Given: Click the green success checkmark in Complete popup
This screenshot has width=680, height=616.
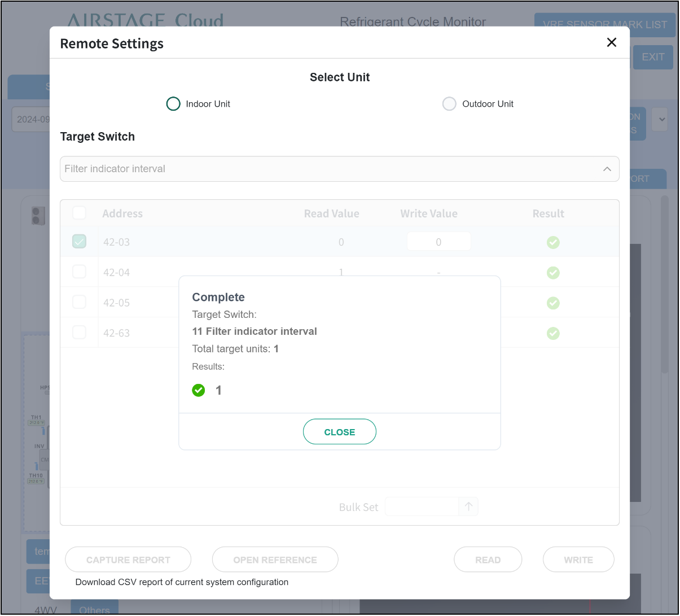Looking at the screenshot, I should tap(199, 390).
